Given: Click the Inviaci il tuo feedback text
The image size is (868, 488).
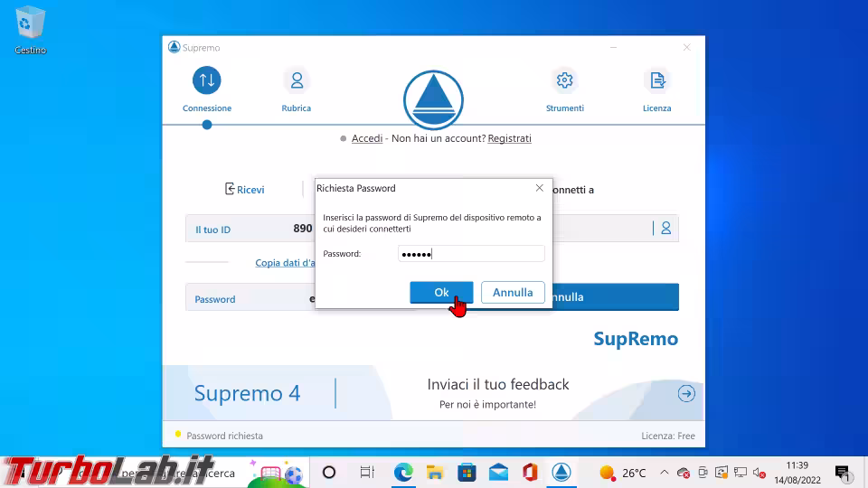Looking at the screenshot, I should (x=498, y=385).
